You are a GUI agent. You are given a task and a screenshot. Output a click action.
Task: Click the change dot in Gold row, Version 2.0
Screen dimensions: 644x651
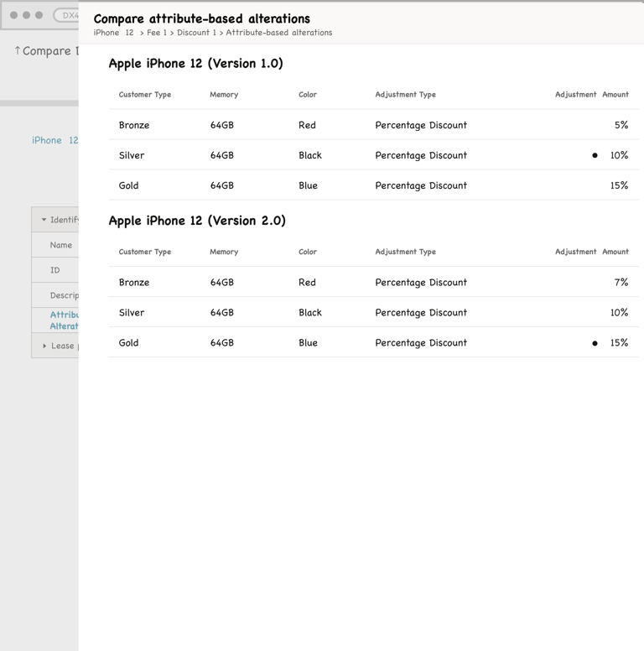595,343
